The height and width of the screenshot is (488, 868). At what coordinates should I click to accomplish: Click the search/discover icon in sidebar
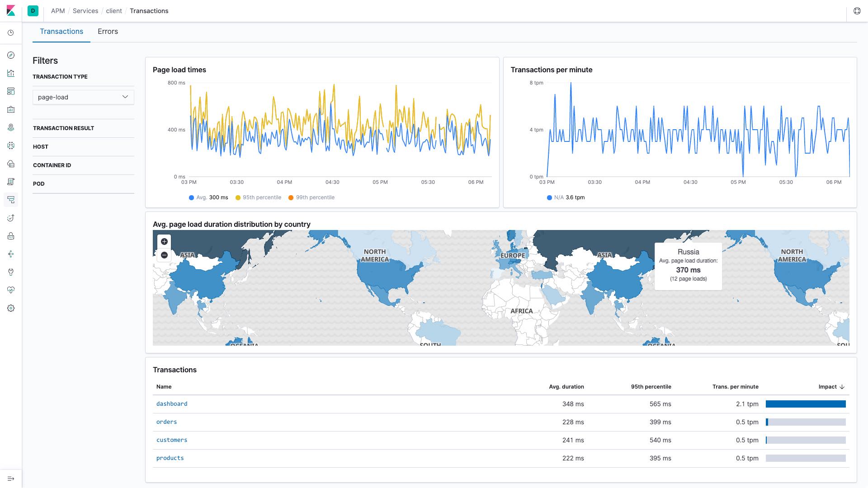click(x=11, y=56)
